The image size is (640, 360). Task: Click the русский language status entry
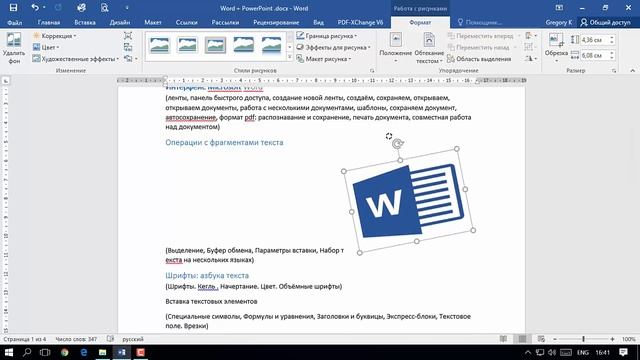coord(133,339)
